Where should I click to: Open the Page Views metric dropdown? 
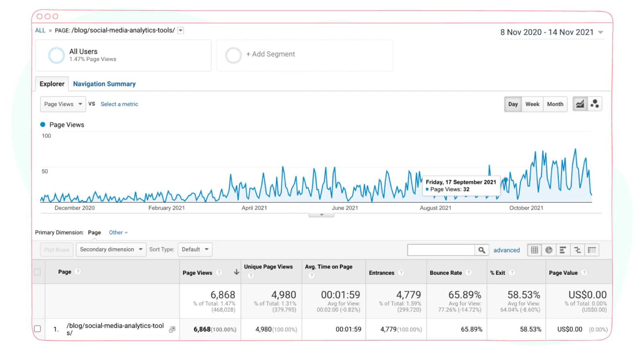tap(63, 104)
